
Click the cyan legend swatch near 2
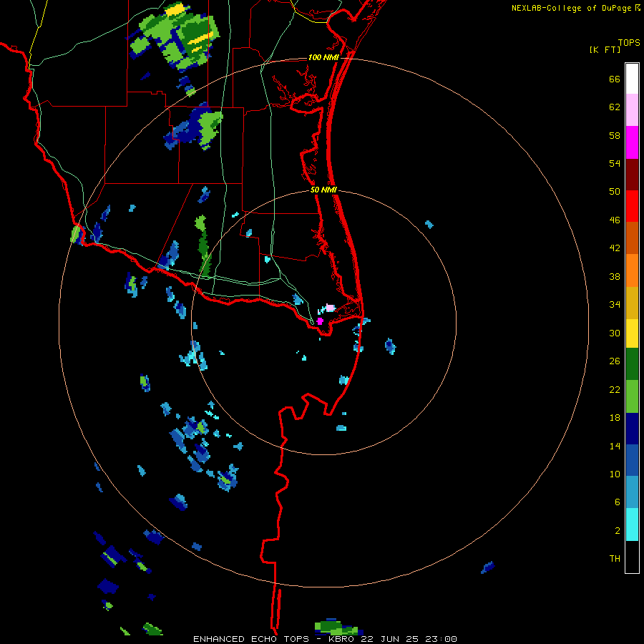point(632,525)
